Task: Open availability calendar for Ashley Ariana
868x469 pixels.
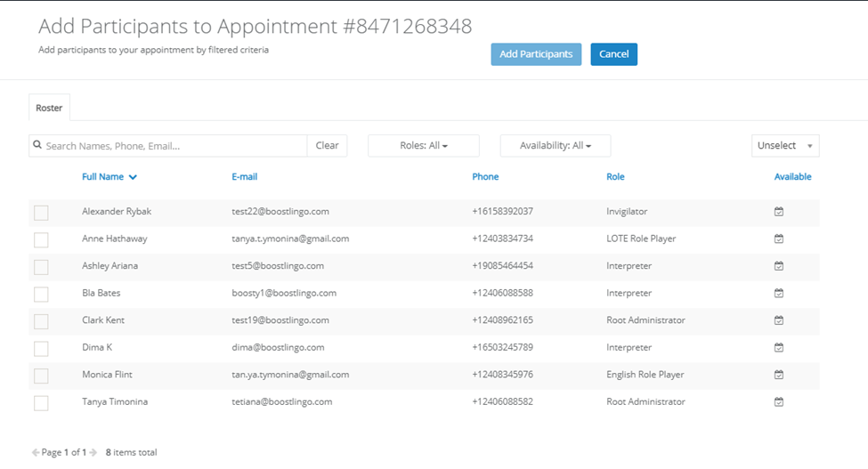Action: [778, 265]
